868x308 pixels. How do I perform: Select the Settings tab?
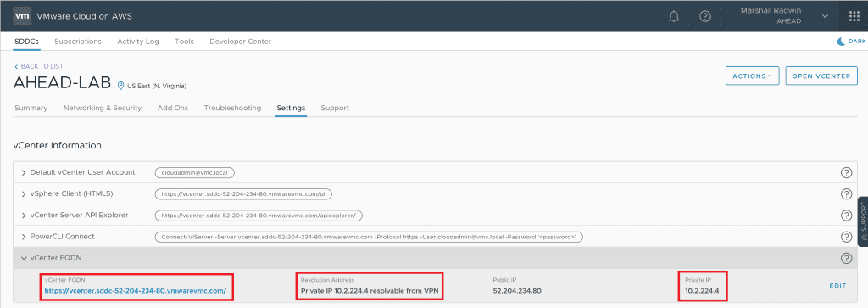pyautogui.click(x=292, y=108)
